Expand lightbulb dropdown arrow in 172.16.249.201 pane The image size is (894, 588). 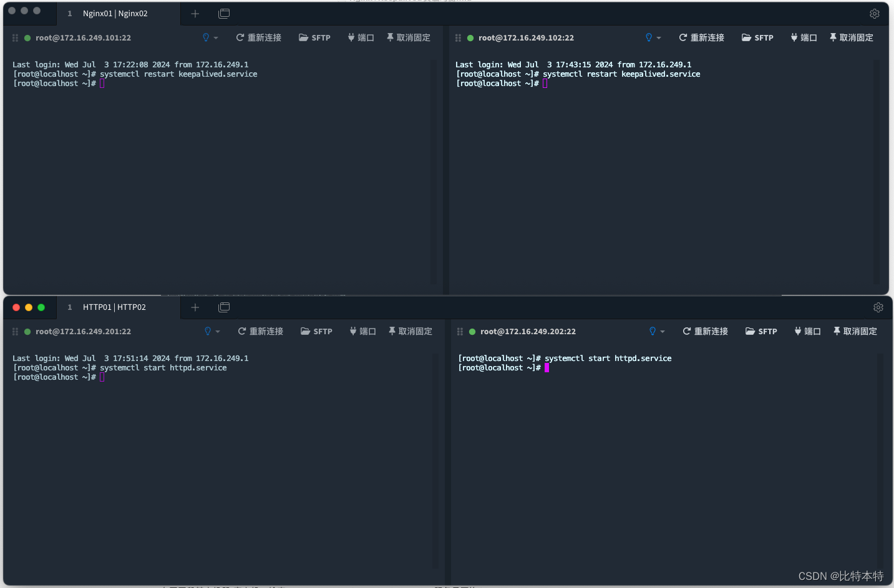point(218,332)
